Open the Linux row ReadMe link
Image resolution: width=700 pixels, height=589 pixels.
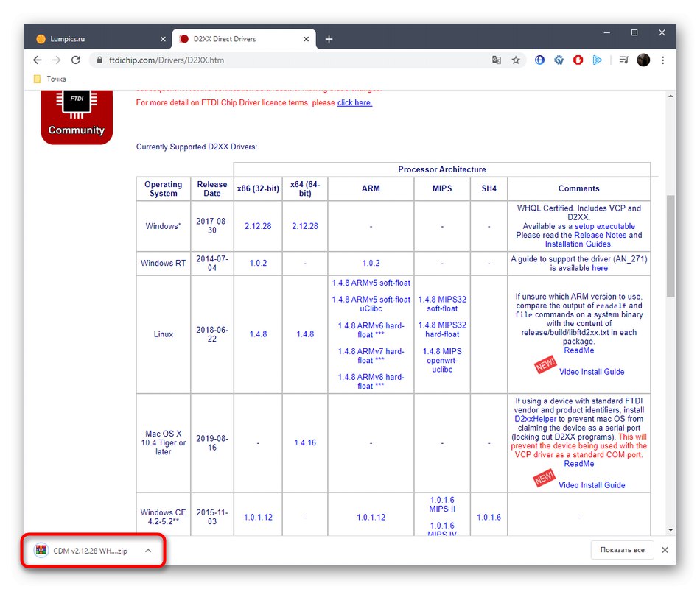[x=578, y=350]
